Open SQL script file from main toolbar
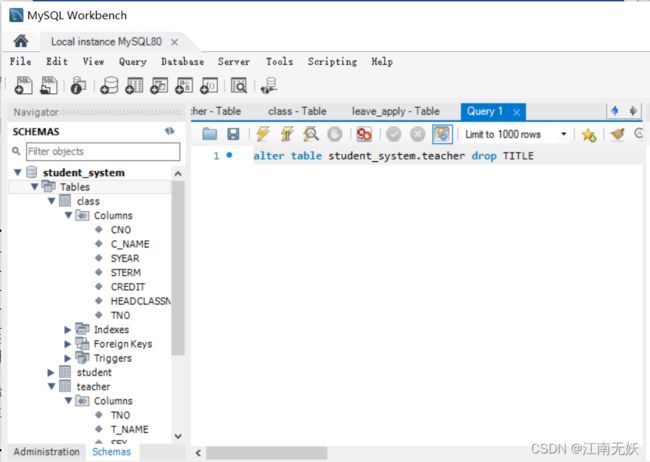The width and height of the screenshot is (650, 462). coord(49,85)
